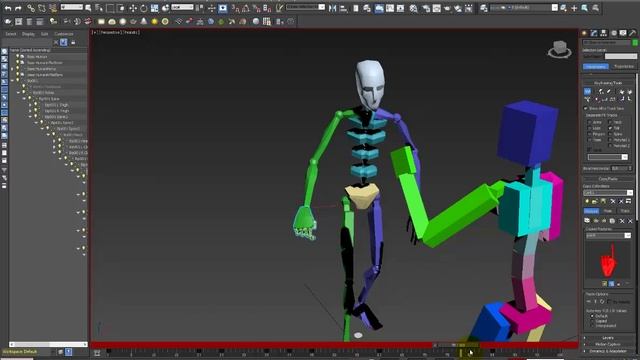Switch to the Motion command panel tab
Screen dimensions: 640x360
(x=613, y=33)
